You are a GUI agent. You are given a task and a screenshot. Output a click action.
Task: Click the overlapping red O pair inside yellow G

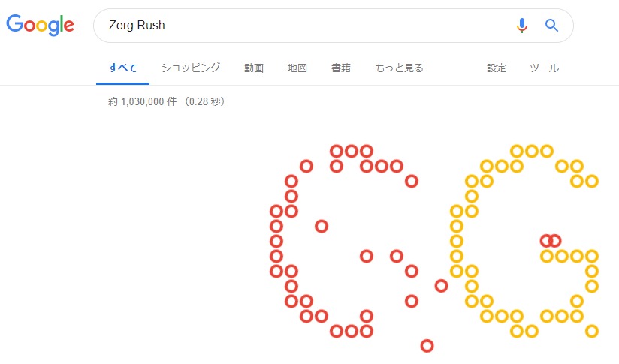pyautogui.click(x=551, y=241)
